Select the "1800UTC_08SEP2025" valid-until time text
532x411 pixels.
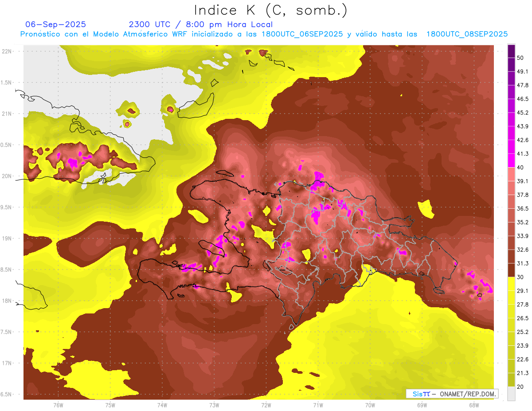467,34
